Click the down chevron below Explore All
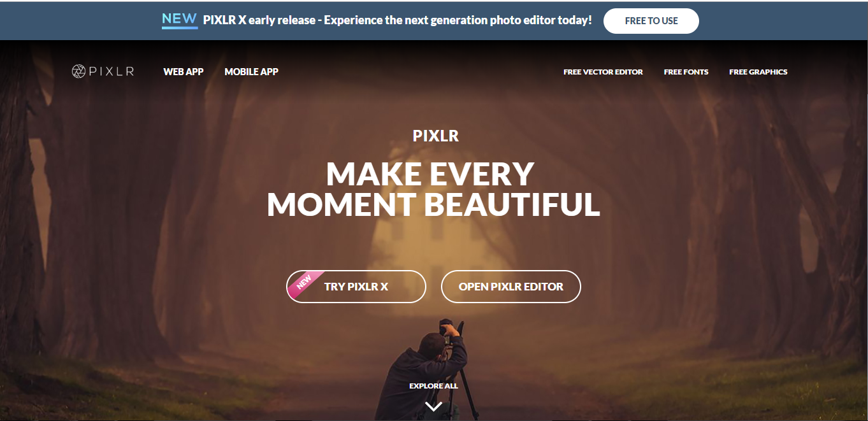The image size is (868, 421). [x=433, y=406]
